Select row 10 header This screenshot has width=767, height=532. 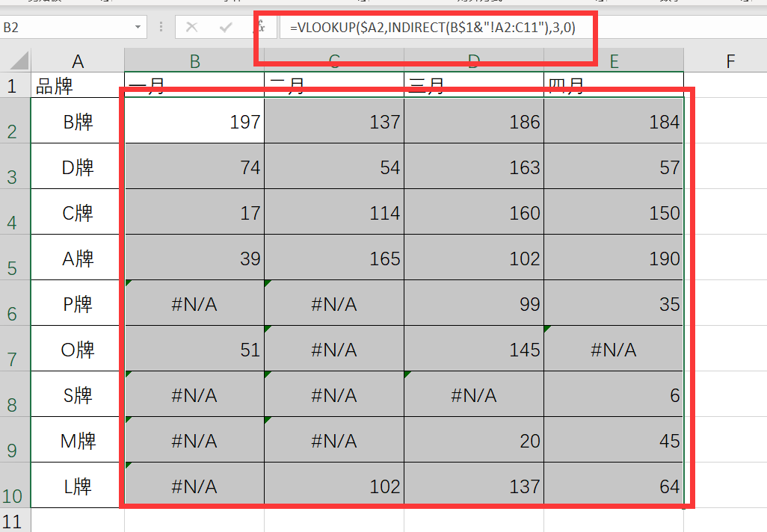point(15,485)
